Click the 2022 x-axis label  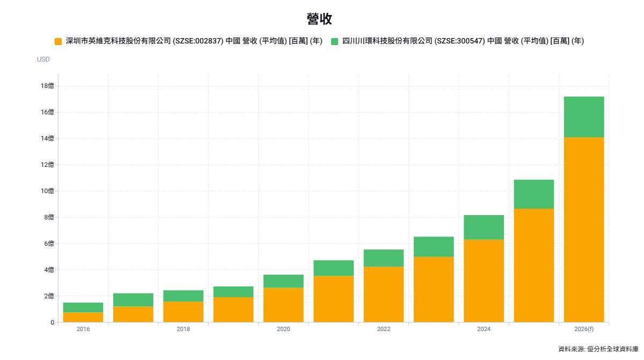(384, 329)
